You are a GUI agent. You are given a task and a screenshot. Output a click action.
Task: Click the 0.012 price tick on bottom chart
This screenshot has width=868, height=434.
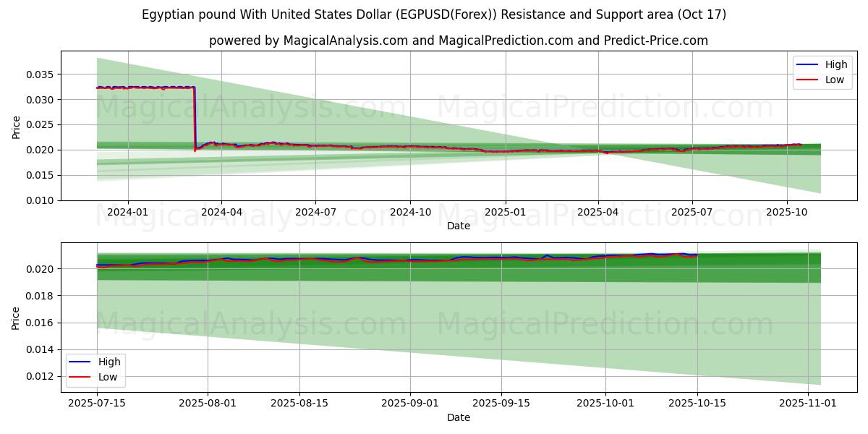(41, 376)
